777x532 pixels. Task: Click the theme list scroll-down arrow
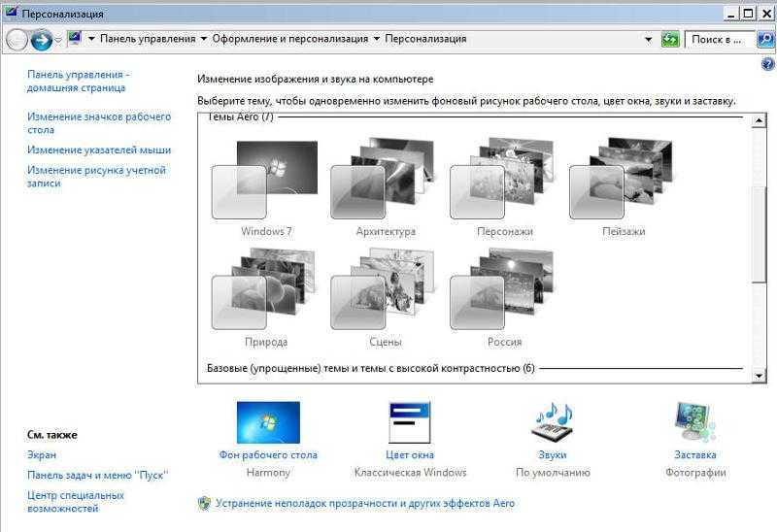[x=760, y=376]
